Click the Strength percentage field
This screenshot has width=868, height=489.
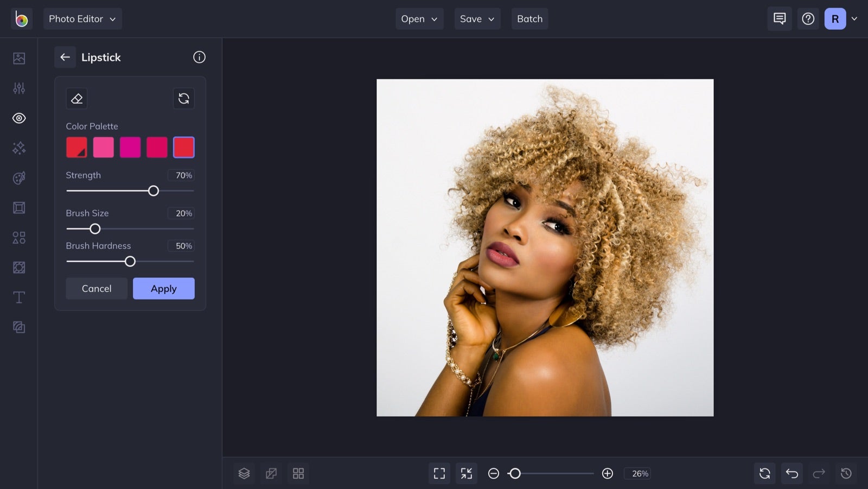(181, 175)
